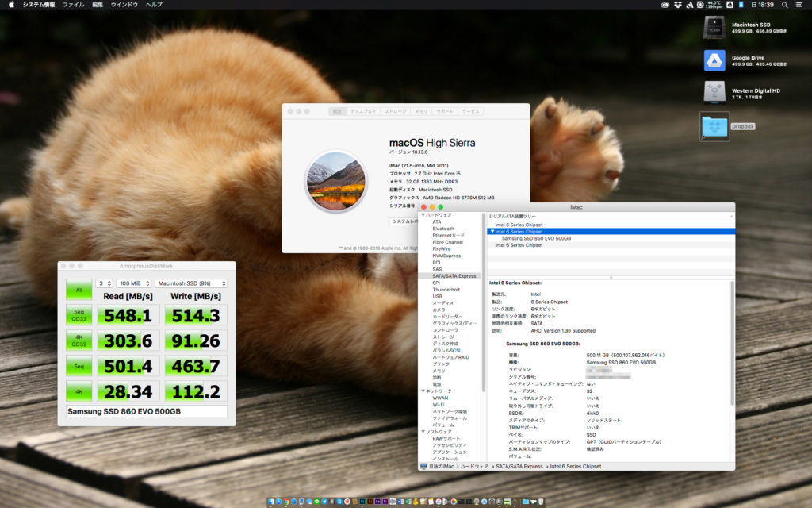The image size is (812, 508).
Task: Select Samsung SSD 860 EVO 500GB in SATA tree
Action: [536, 238]
